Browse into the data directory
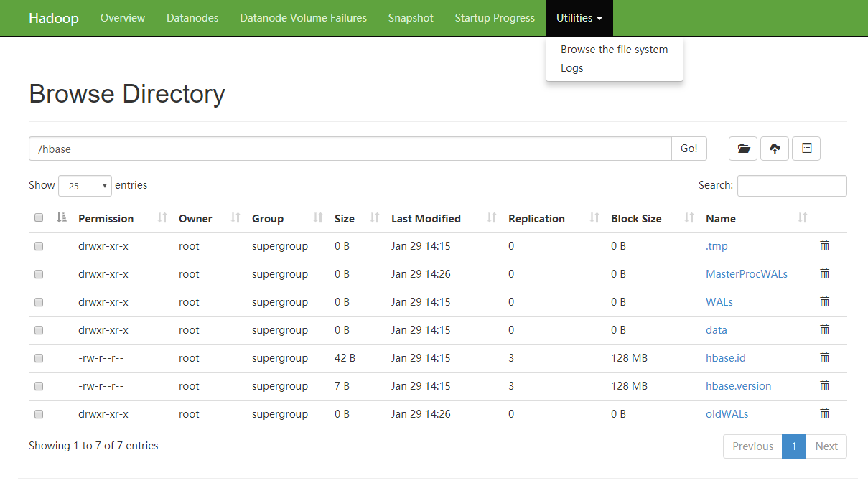Image resolution: width=868 pixels, height=483 pixels. [717, 330]
